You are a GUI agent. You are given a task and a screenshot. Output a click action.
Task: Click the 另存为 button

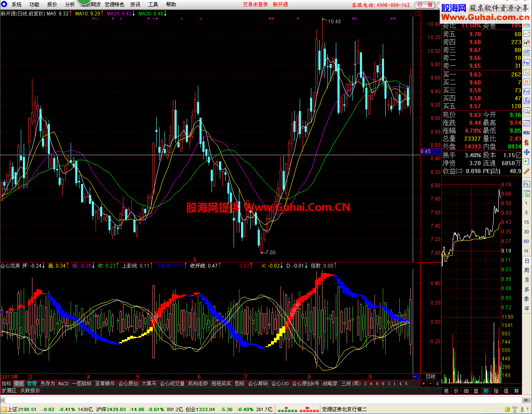[47, 384]
